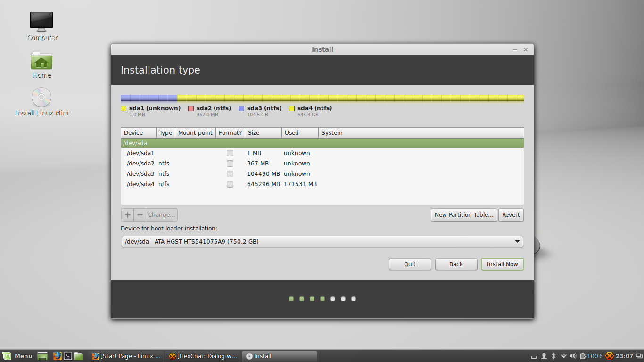Click the Mount point column header

click(195, 133)
